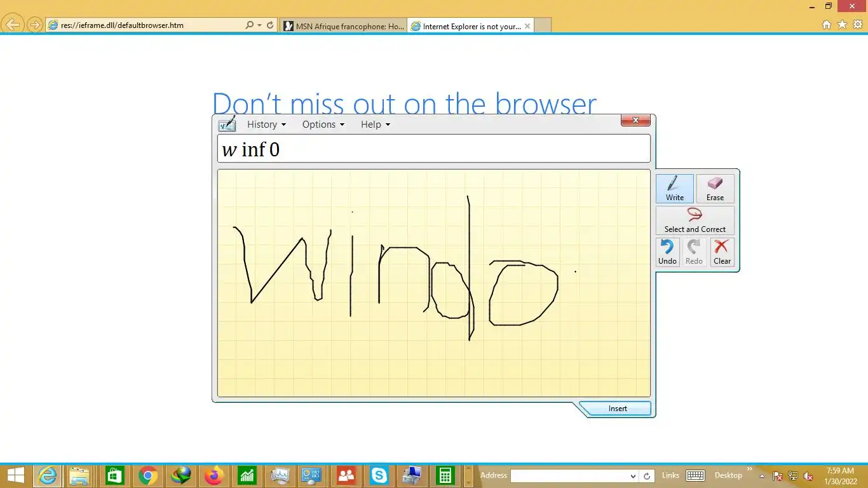Open a new browser tab
The width and height of the screenshot is (868, 488).
click(543, 26)
